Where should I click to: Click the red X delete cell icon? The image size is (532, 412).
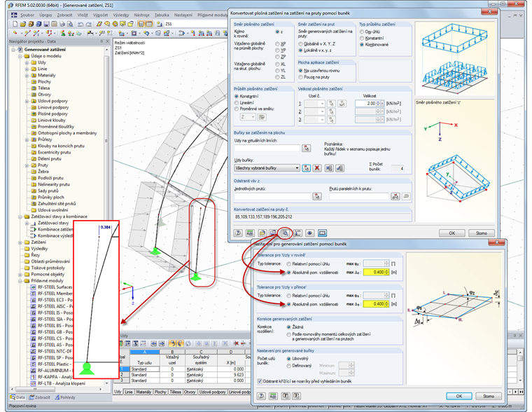point(317,167)
